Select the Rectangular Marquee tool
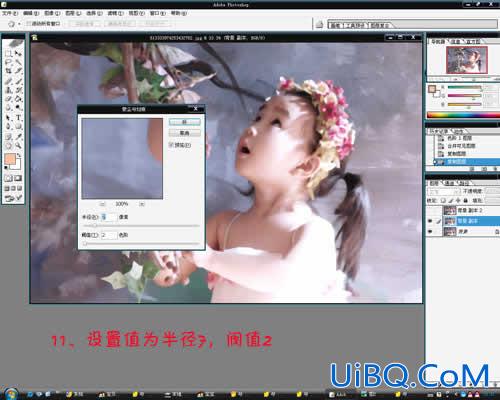 point(9,53)
